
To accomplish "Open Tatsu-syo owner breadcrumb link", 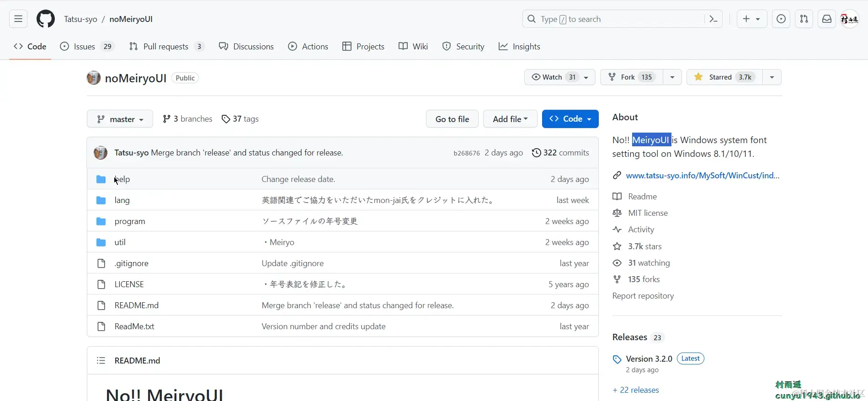I will coord(80,19).
